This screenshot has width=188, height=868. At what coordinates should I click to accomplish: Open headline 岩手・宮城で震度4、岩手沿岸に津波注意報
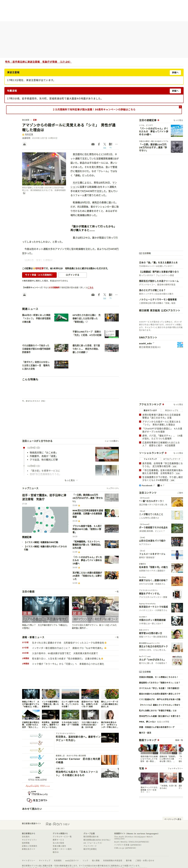44,497
